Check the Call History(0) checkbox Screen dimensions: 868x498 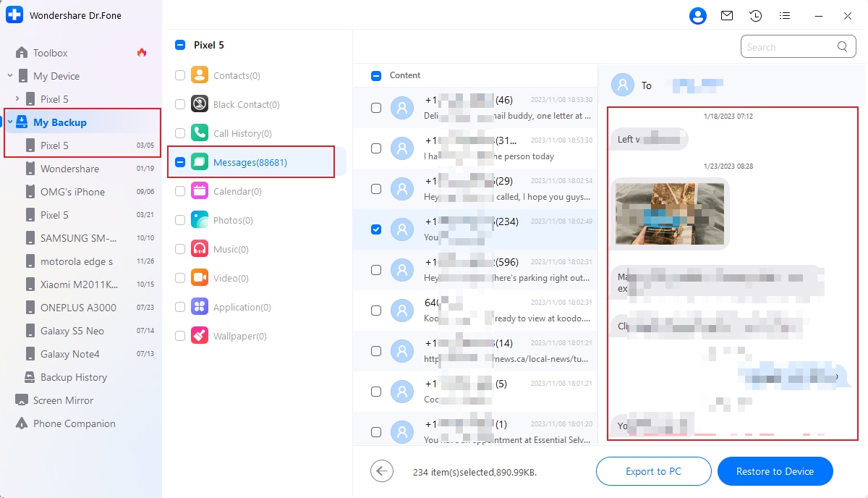pyautogui.click(x=180, y=133)
